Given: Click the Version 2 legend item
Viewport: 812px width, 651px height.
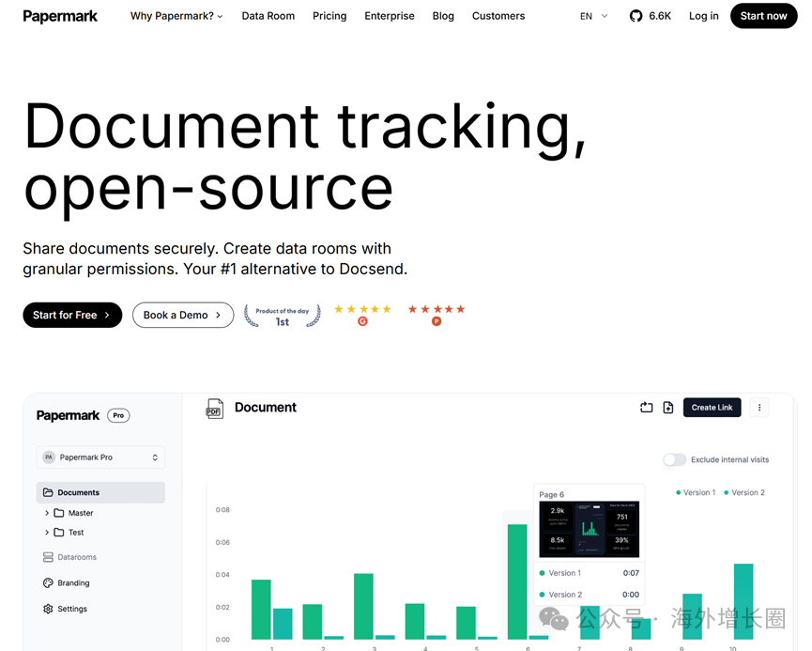Looking at the screenshot, I should 744,492.
